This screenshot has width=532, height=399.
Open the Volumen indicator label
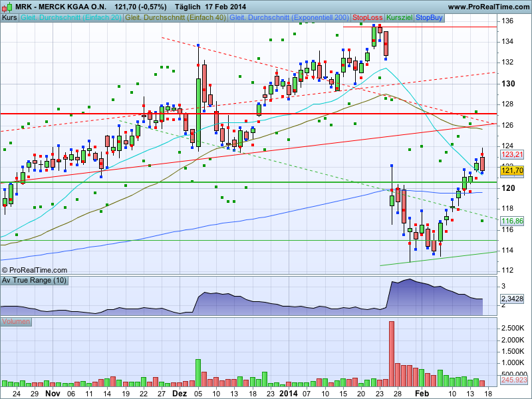click(16, 322)
